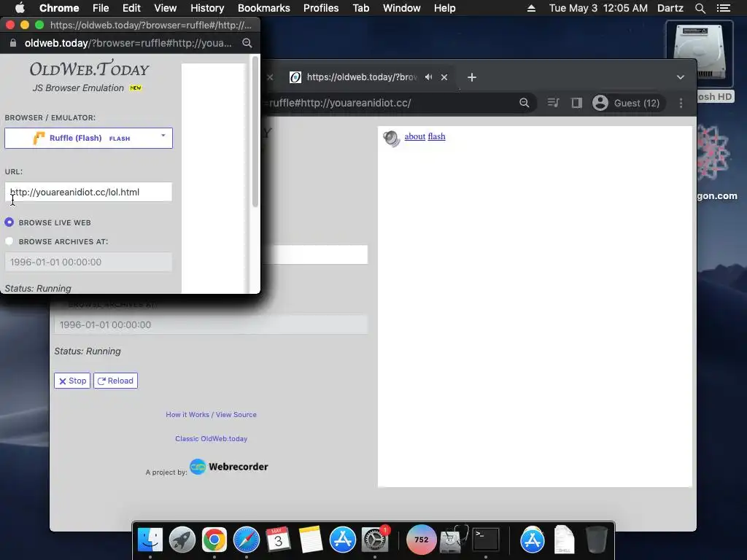Click the zoom icon in main address bar
The image size is (747, 560).
524,103
